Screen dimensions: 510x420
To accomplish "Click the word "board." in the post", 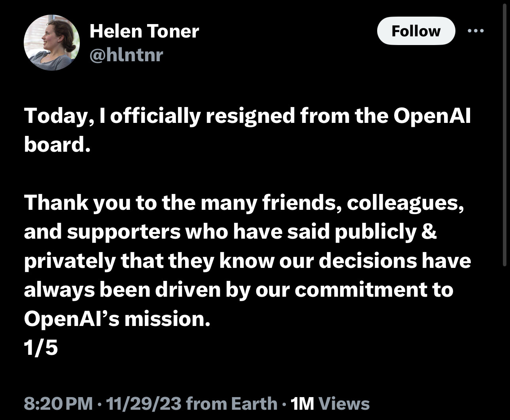I will coord(55,144).
